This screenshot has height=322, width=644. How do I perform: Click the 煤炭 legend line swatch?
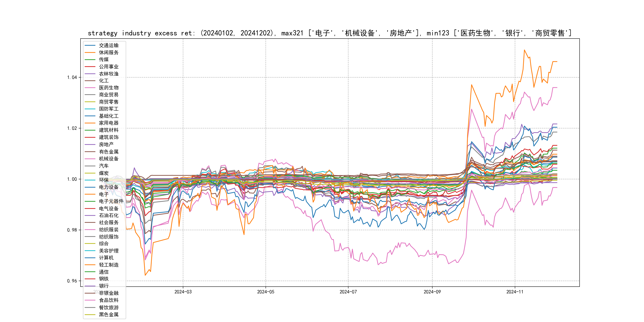pyautogui.click(x=90, y=173)
